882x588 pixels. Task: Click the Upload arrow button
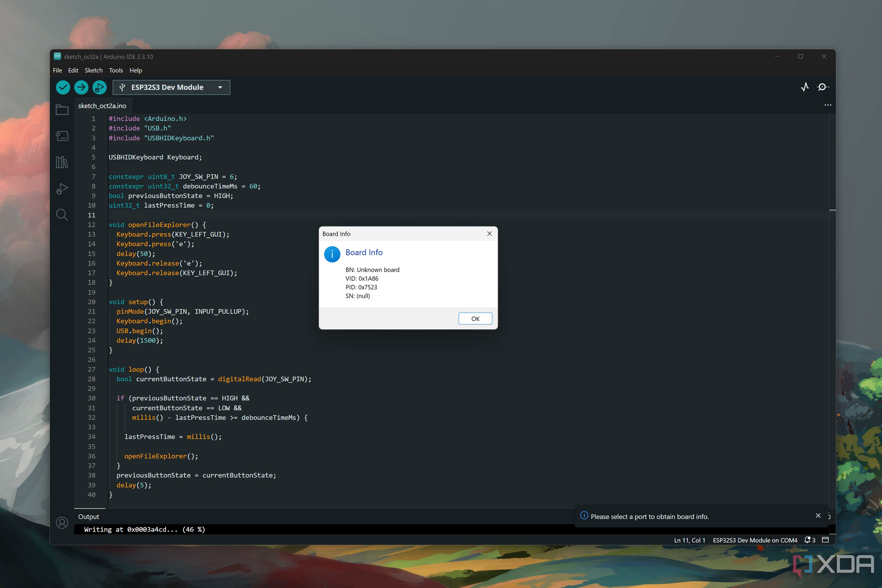81,87
